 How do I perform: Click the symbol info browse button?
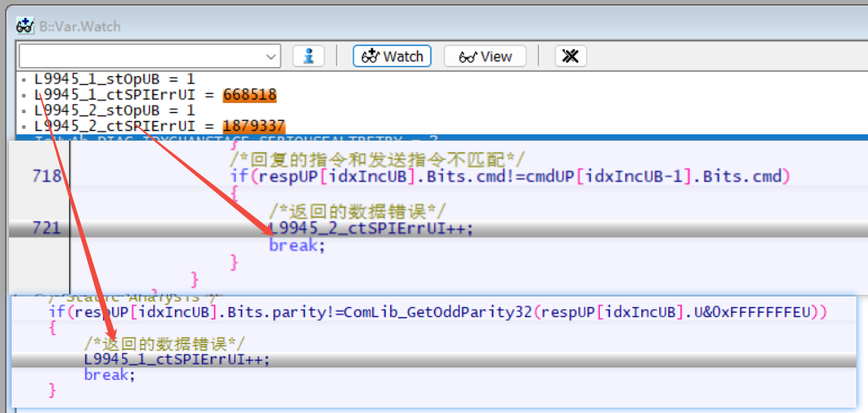(308, 56)
